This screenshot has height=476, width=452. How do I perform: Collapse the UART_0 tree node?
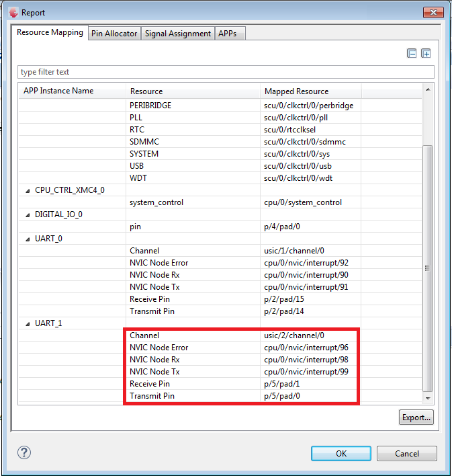coord(28,239)
